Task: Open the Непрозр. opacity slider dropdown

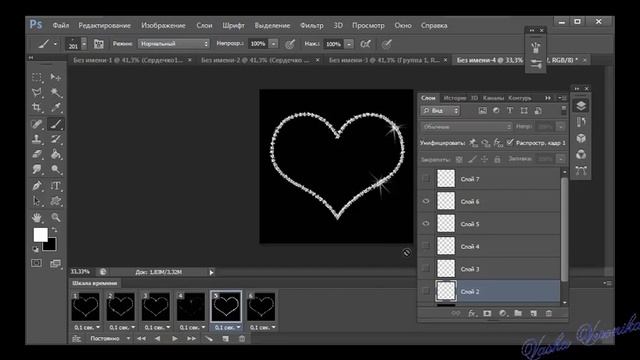Action: click(274, 44)
